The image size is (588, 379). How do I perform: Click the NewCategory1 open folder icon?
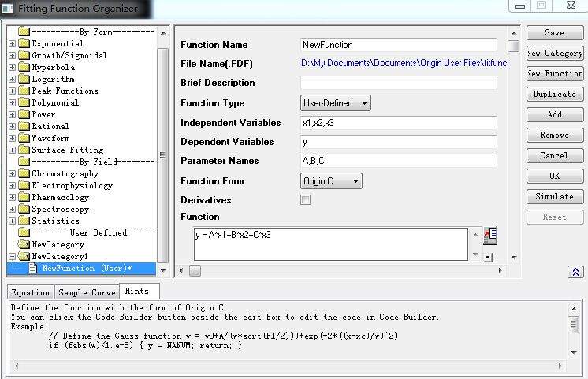click(x=24, y=256)
